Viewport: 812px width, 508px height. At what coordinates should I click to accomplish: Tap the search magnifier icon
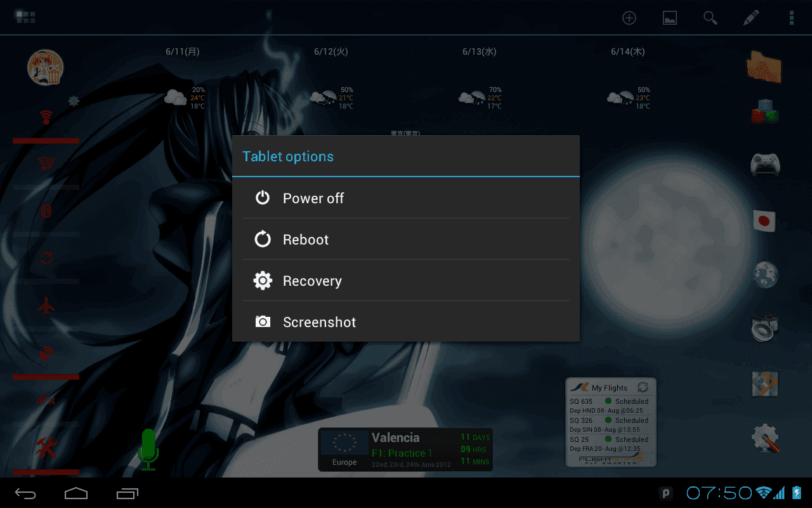click(710, 18)
